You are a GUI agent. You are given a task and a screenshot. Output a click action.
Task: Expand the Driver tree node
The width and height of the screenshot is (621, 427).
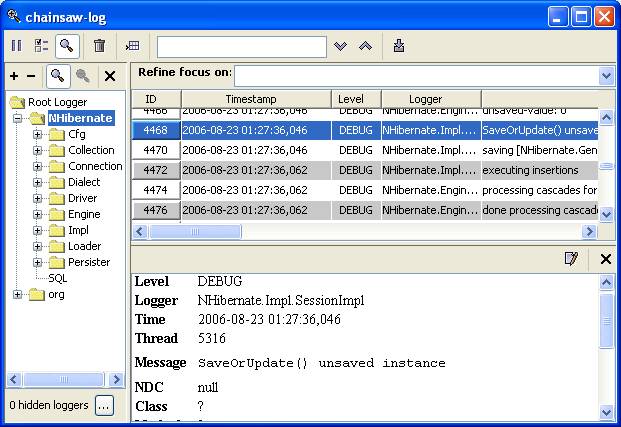[38, 198]
